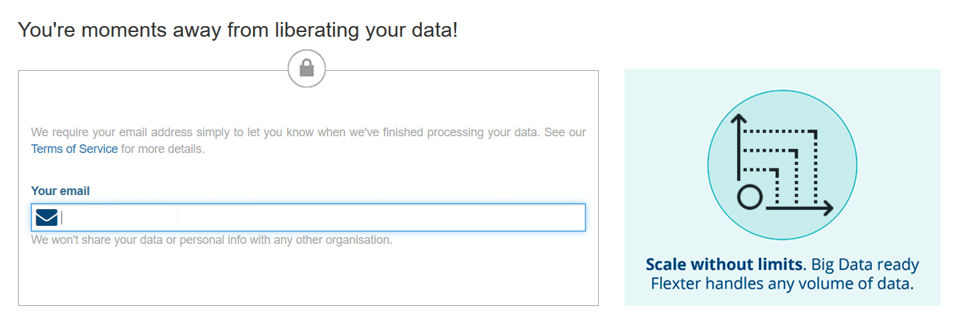Screen dimensions: 980x336
Task: Click the words "See our" before the link
Action: point(565,132)
